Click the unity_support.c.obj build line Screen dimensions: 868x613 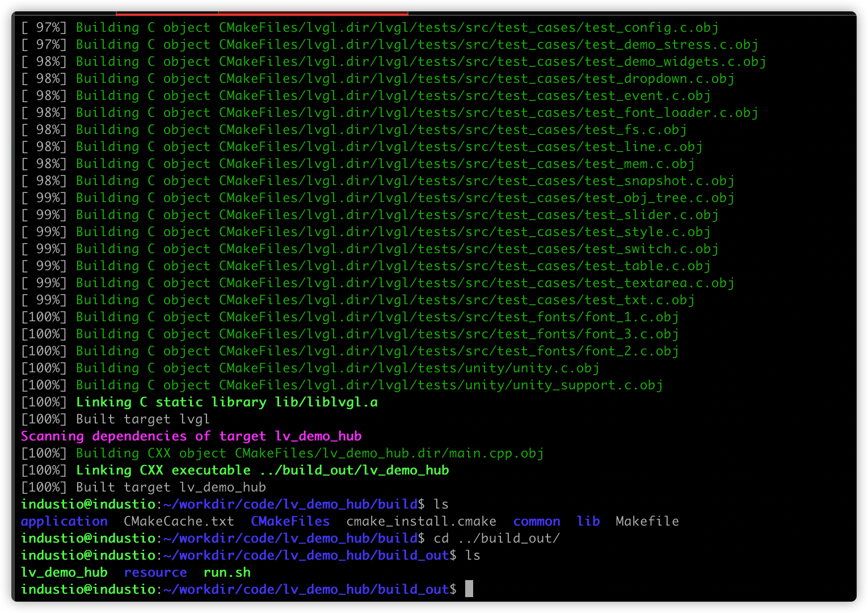tap(342, 385)
